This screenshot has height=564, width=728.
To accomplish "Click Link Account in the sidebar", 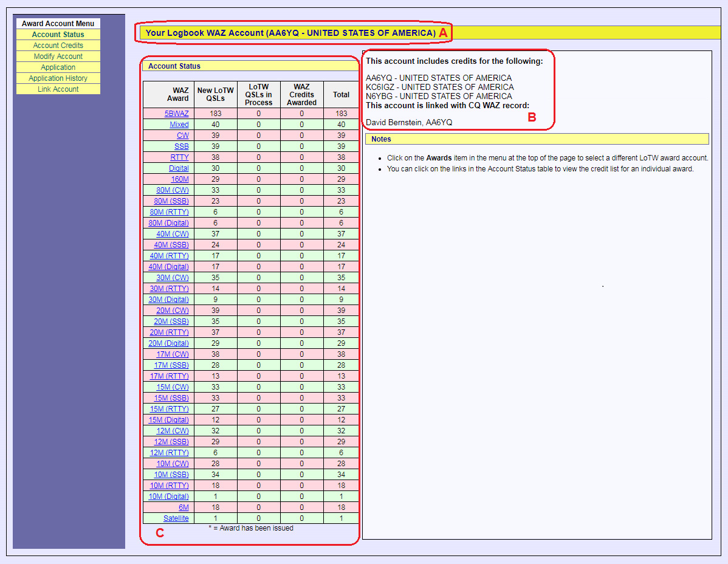I will [x=58, y=89].
